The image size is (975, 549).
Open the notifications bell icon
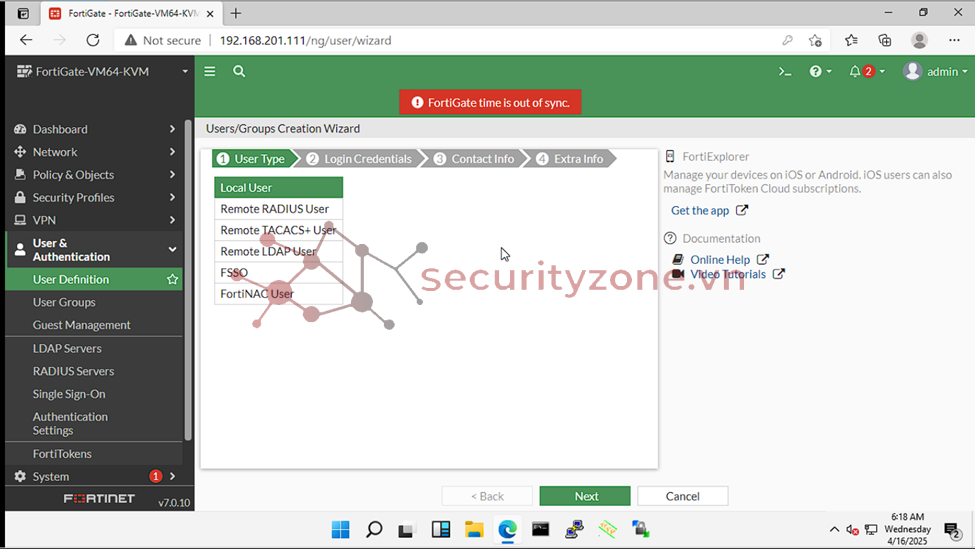[x=855, y=72]
